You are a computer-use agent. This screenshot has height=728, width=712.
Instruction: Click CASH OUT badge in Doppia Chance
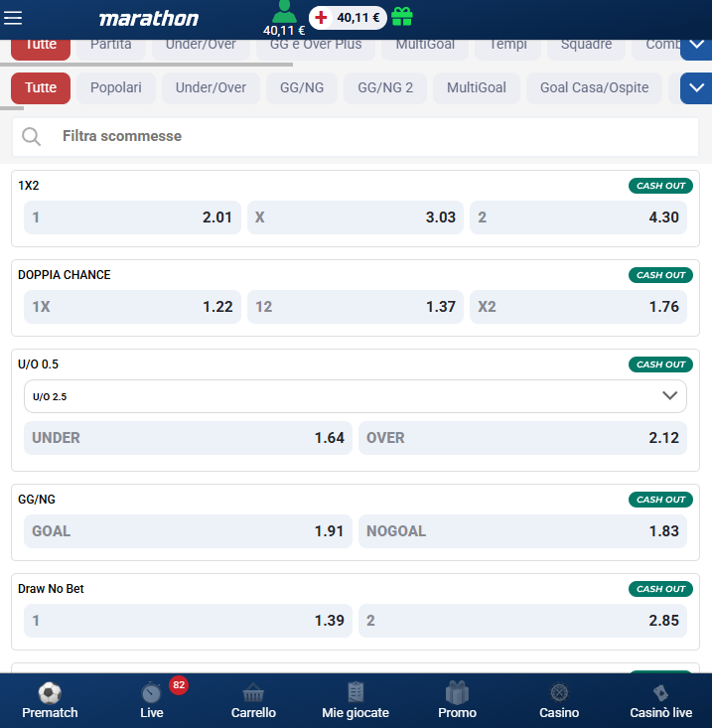[660, 275]
